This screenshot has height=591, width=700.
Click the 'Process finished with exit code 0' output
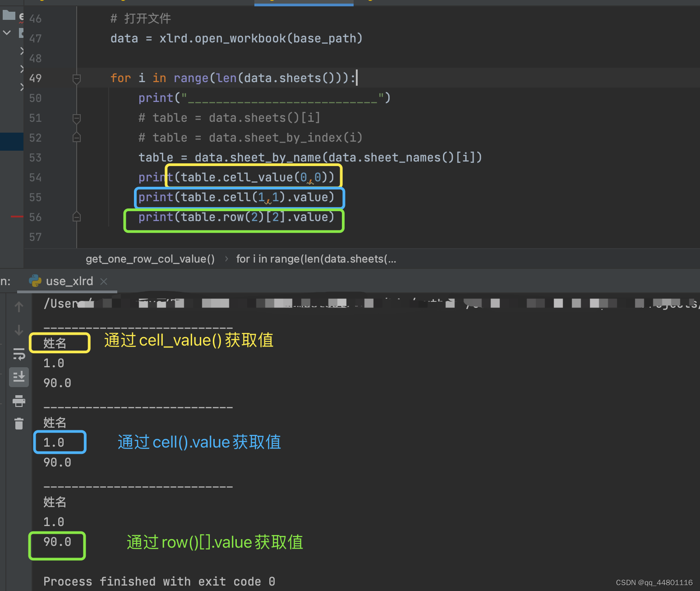point(159,581)
